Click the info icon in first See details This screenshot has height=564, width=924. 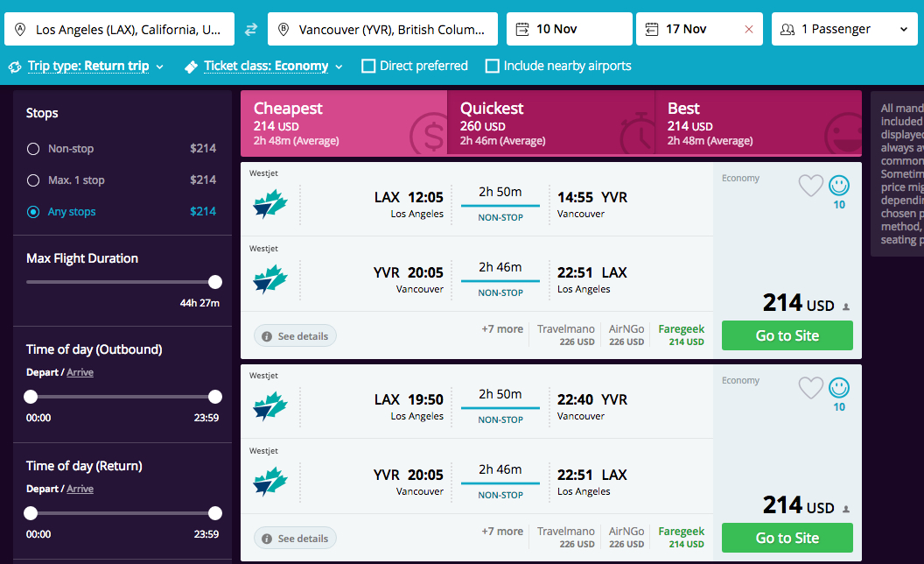(267, 336)
